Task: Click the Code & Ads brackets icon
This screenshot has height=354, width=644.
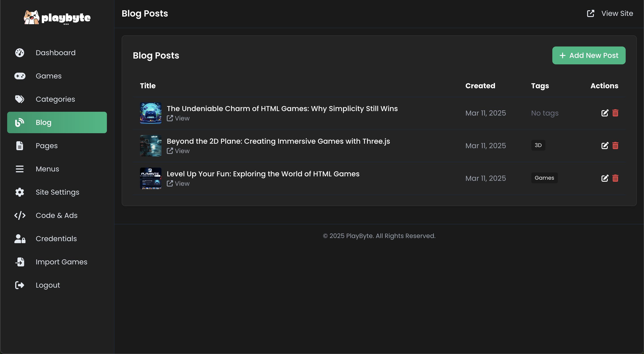Action: pos(19,215)
